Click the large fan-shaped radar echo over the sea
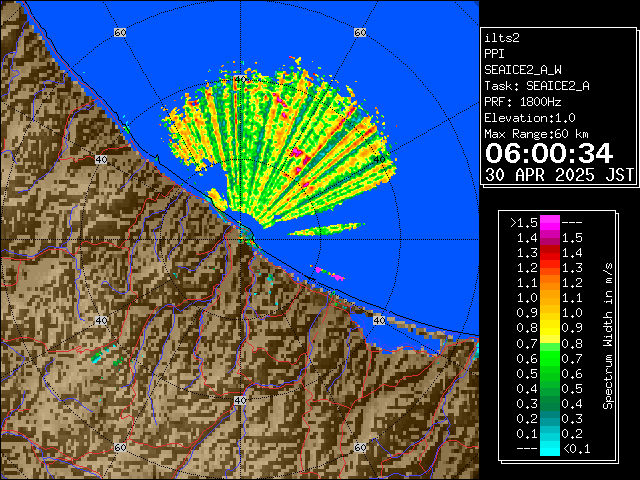 click(x=278, y=143)
